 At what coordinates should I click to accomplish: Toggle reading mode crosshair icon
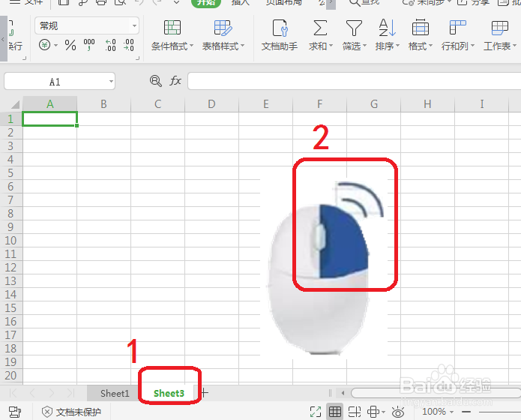coord(373,412)
